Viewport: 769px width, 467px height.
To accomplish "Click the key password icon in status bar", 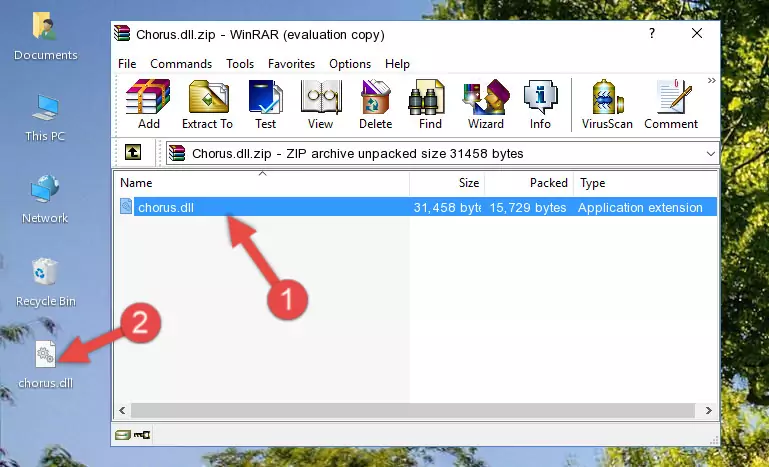I will click(x=142, y=434).
